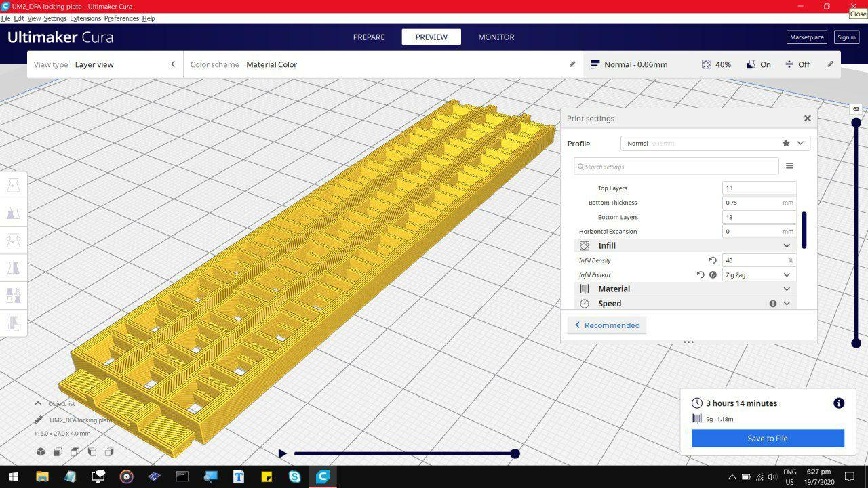
Task: Click the support On summary
Action: point(758,64)
